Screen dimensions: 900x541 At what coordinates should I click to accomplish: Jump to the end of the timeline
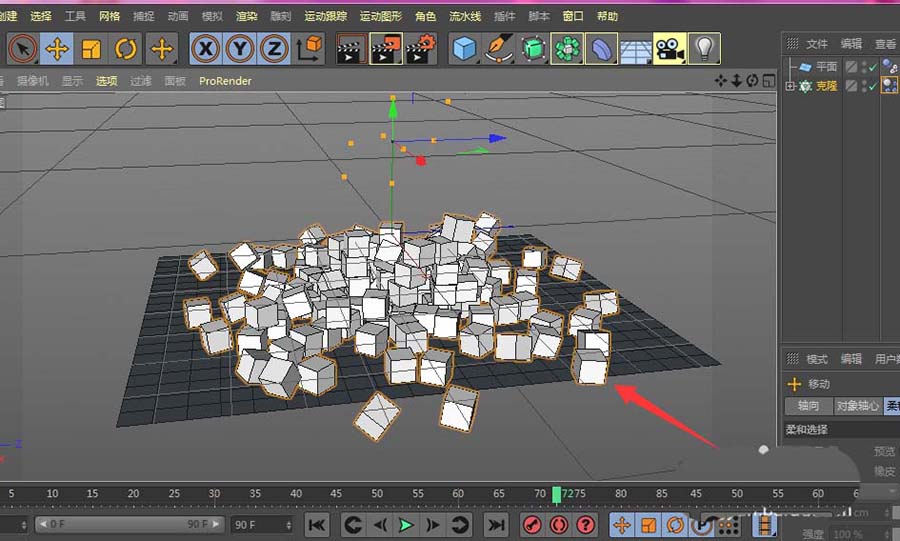(496, 525)
